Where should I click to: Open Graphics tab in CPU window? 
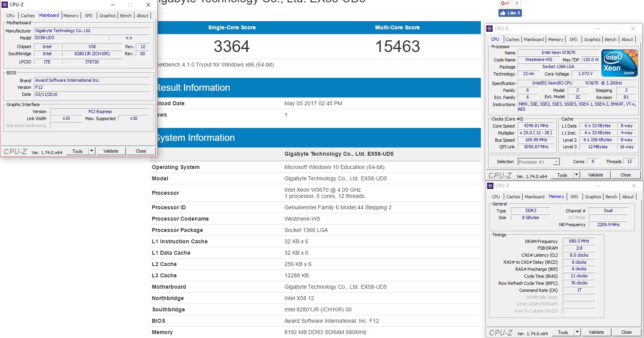point(592,40)
